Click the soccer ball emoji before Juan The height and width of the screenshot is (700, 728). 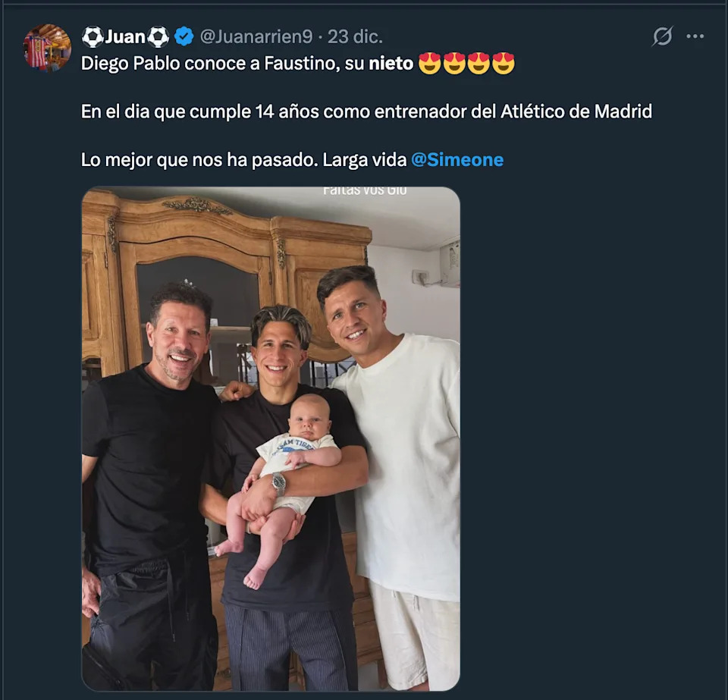click(x=93, y=36)
